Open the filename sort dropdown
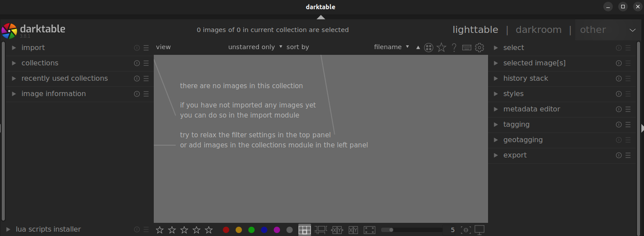The height and width of the screenshot is (236, 644). pos(392,47)
